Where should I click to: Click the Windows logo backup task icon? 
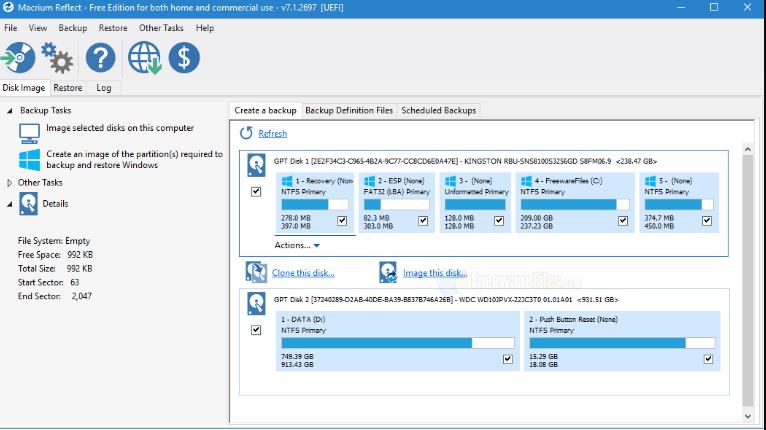point(29,160)
